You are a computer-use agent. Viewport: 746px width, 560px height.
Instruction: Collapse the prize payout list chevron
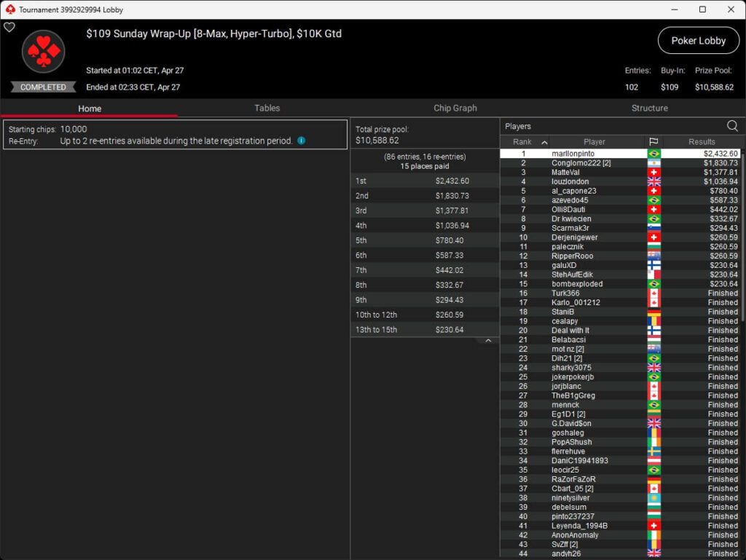[488, 341]
